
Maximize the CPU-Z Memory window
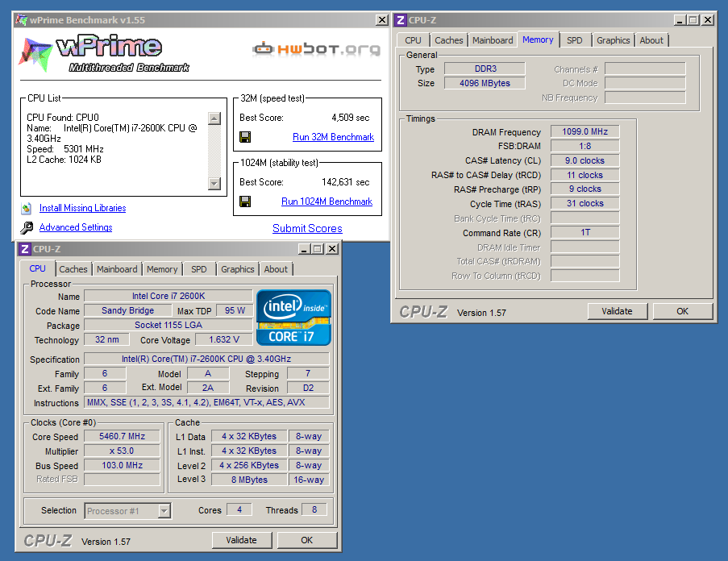tap(693, 20)
